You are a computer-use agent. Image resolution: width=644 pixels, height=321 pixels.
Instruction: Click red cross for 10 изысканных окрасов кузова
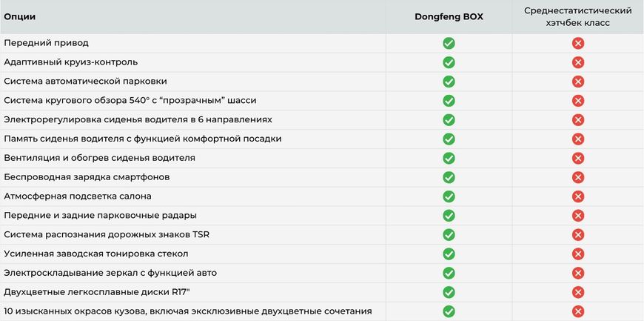pyautogui.click(x=578, y=311)
